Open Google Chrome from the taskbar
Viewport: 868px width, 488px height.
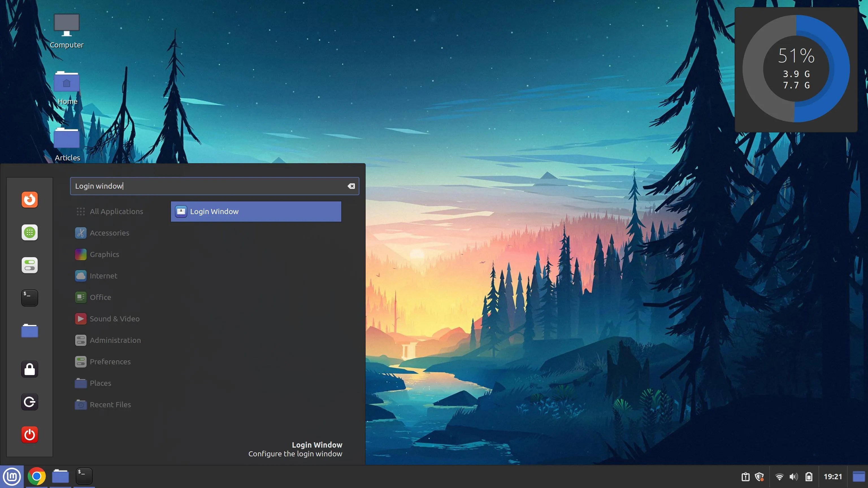pos(36,476)
